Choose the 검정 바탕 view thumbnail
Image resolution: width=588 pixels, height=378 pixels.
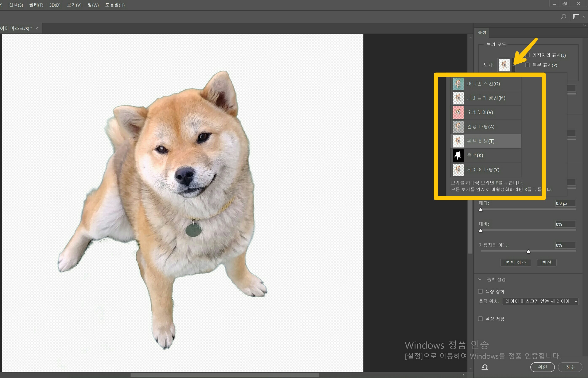[458, 127]
